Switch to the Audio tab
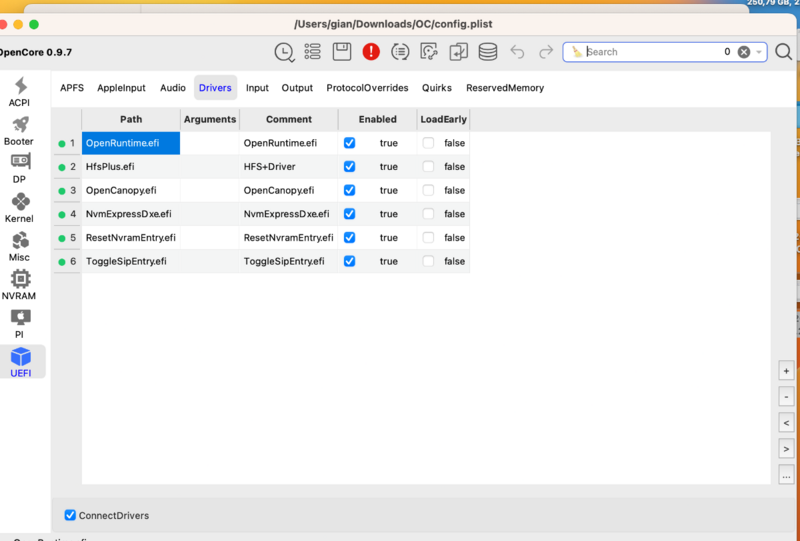This screenshot has width=800, height=541. point(173,88)
